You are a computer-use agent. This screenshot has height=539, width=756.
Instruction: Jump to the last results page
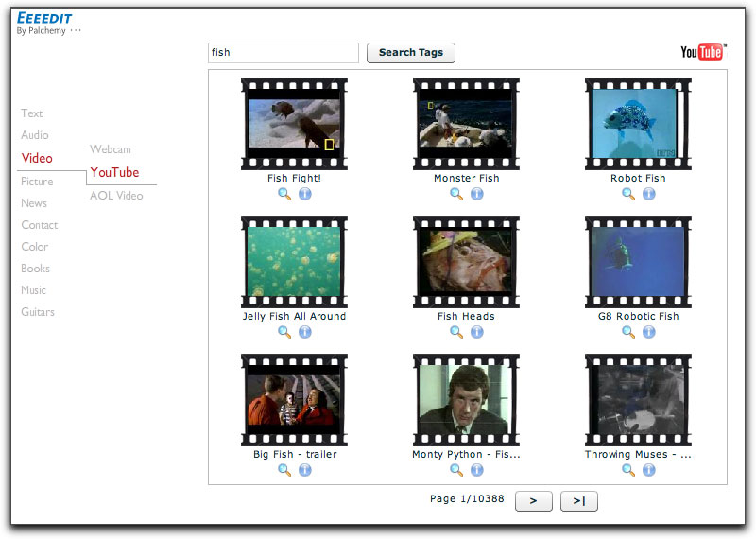(x=578, y=501)
